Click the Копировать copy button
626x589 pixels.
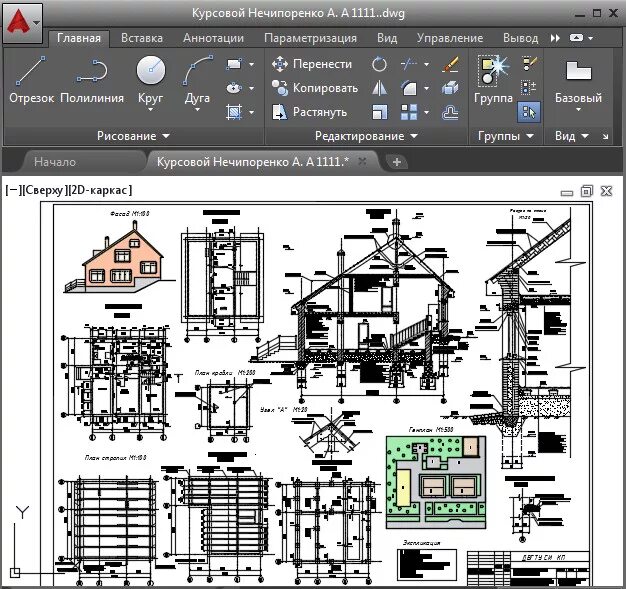pos(315,88)
